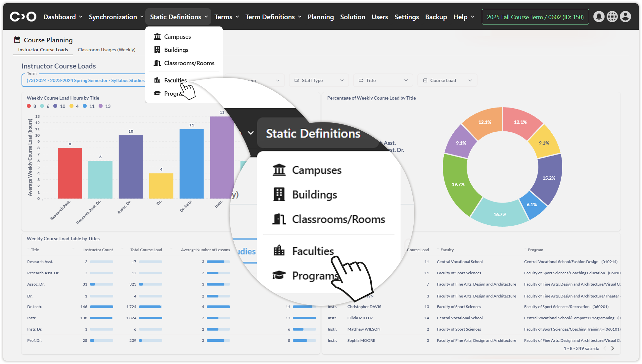642x364 pixels.
Task: Open the user profile avatar icon
Action: pos(625,17)
